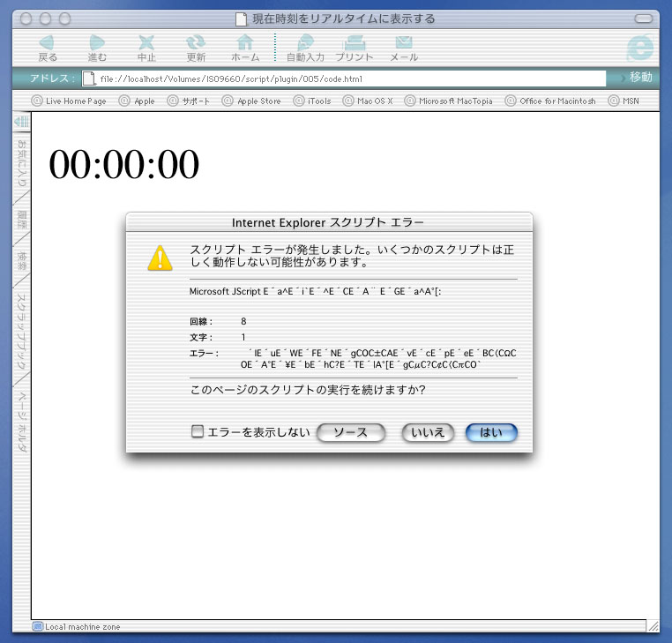Click the アドレス label

(52, 78)
